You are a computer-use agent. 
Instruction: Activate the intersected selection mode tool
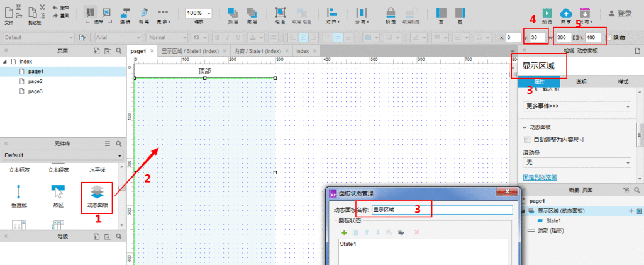click(x=90, y=13)
